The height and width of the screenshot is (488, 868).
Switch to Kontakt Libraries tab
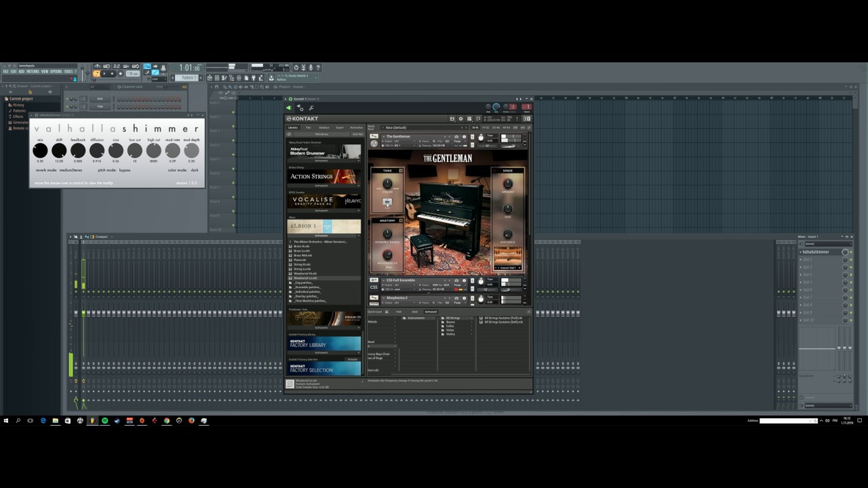[293, 127]
